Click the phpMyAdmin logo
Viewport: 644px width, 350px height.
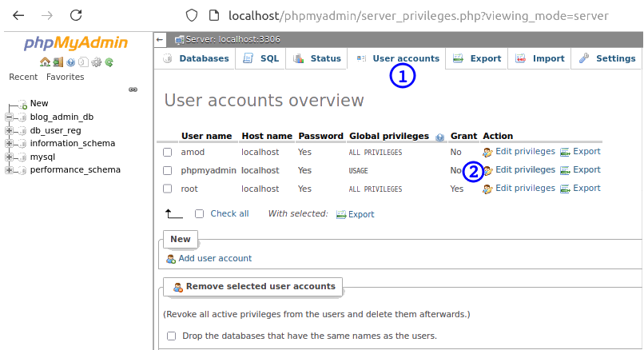point(76,43)
